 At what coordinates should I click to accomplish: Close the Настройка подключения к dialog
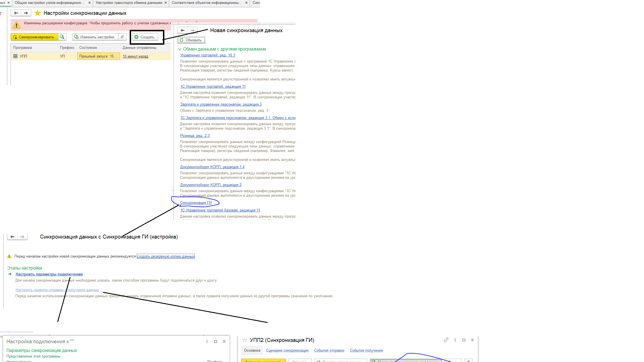224,341
